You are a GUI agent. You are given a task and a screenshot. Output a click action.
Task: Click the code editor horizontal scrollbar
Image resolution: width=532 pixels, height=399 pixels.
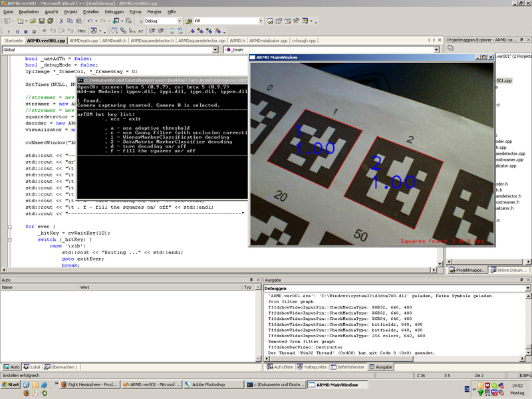[x=219, y=270]
